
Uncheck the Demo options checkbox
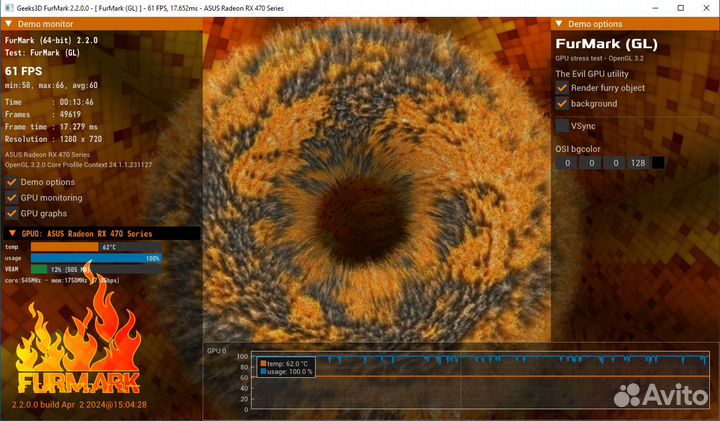tap(11, 182)
